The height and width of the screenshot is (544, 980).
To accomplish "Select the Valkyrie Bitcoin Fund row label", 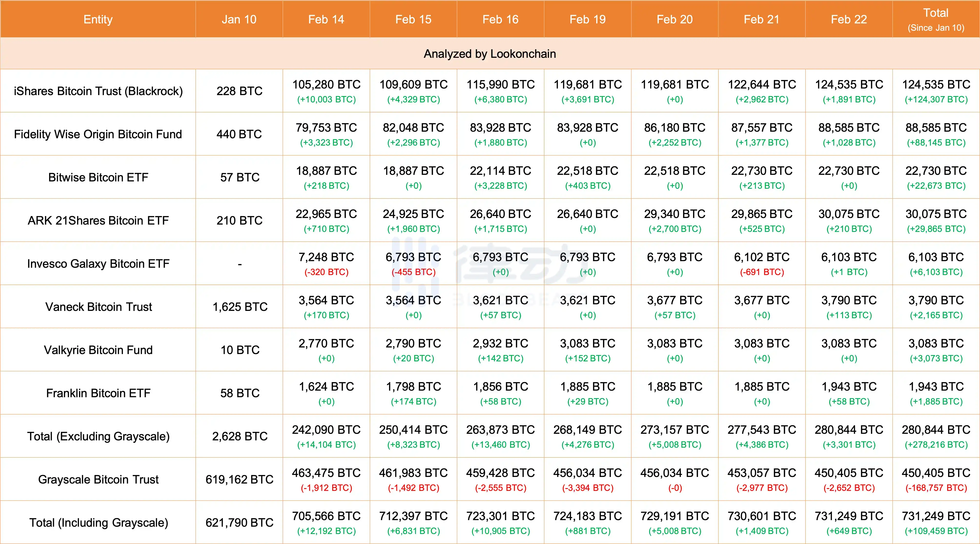I will click(x=98, y=350).
